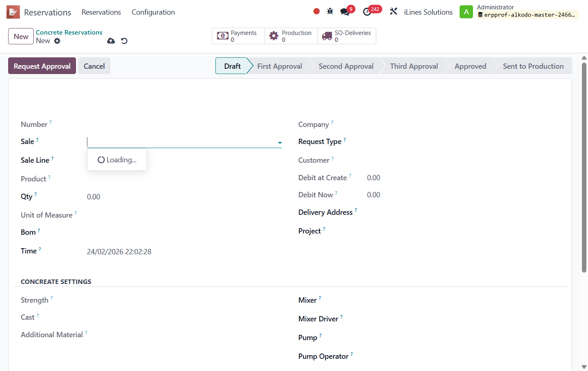Screen dimensions: 588x371
Task: Click the vertical scrollbar thumb
Action: 584,167
